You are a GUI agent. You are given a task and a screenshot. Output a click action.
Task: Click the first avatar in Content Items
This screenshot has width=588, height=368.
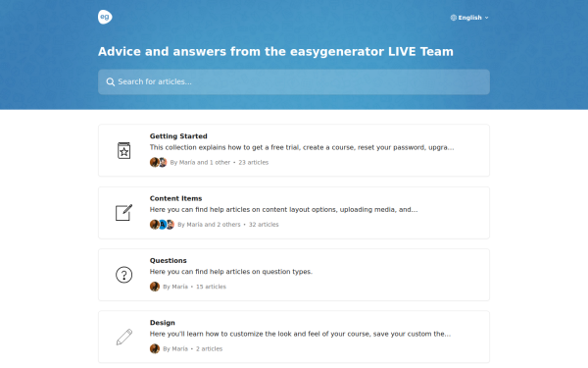coord(154,225)
